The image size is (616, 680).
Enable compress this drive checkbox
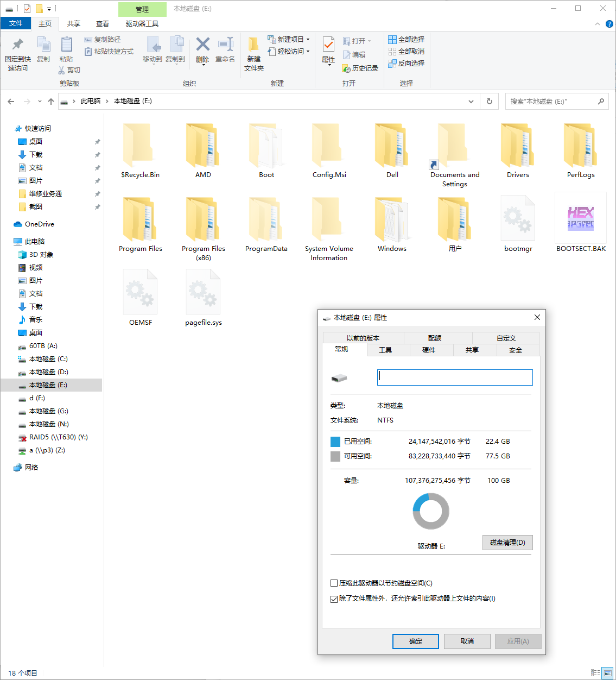(334, 583)
